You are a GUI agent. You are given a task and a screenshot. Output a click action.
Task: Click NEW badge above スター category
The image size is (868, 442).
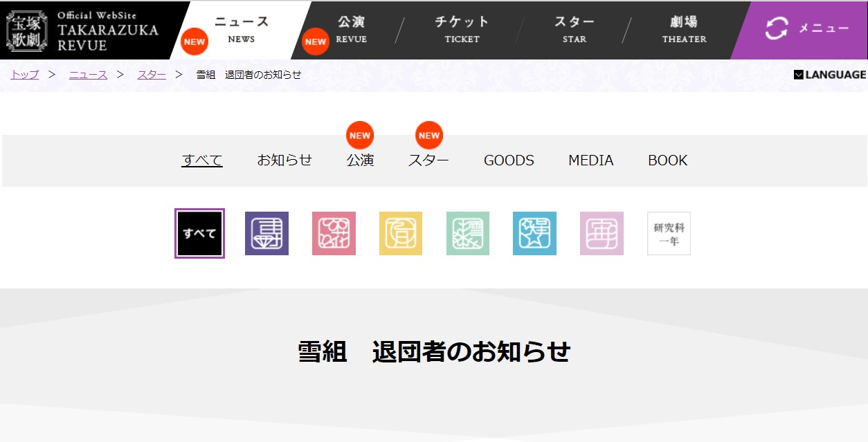[x=429, y=136]
